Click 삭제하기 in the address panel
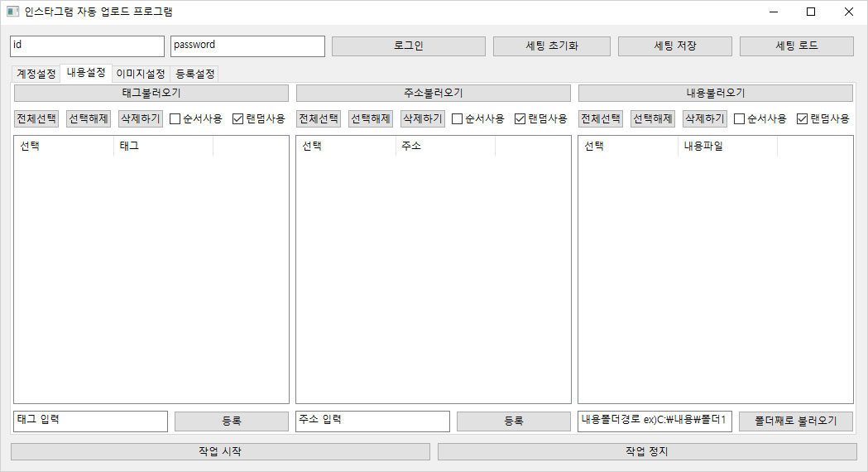868x472 pixels. (423, 118)
